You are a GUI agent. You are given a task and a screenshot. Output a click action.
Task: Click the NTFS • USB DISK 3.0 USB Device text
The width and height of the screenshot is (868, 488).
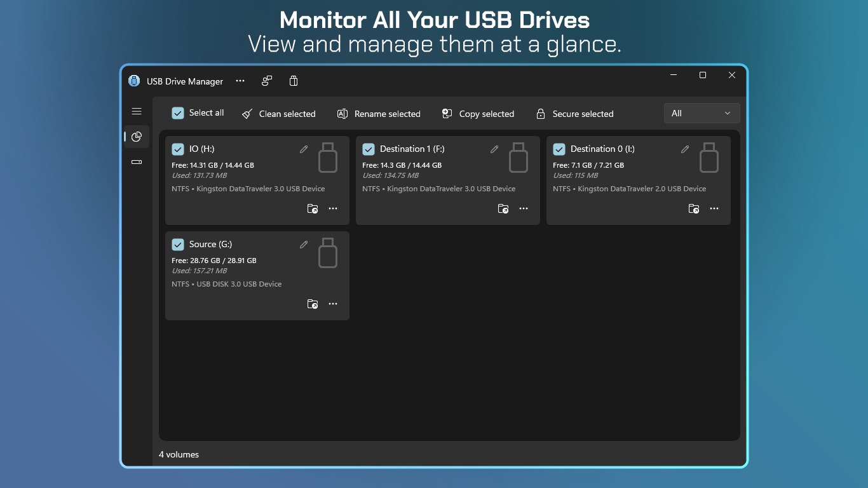tap(227, 284)
